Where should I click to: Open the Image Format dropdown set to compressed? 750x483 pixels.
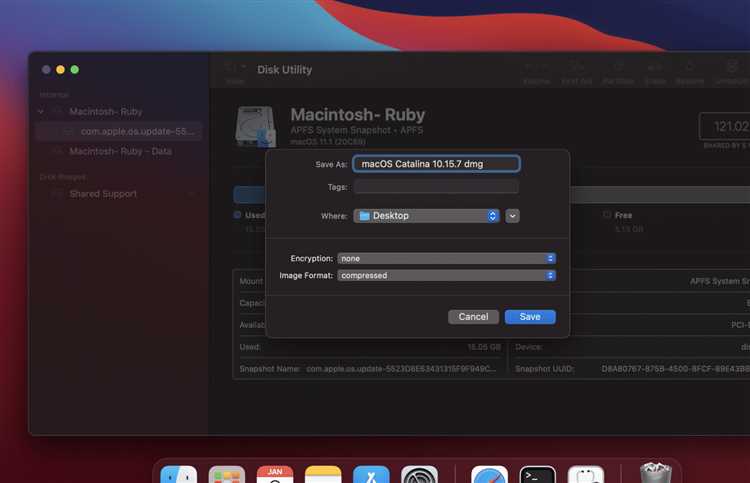click(446, 275)
